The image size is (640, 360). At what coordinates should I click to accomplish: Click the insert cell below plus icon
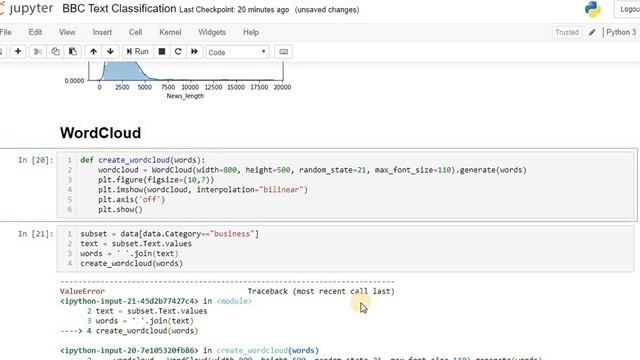(x=18, y=51)
